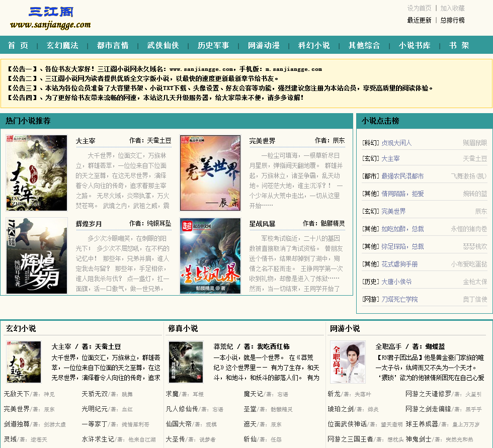Open 灵域 in the 玄幻小说 list
493x448 pixels.
point(10,439)
